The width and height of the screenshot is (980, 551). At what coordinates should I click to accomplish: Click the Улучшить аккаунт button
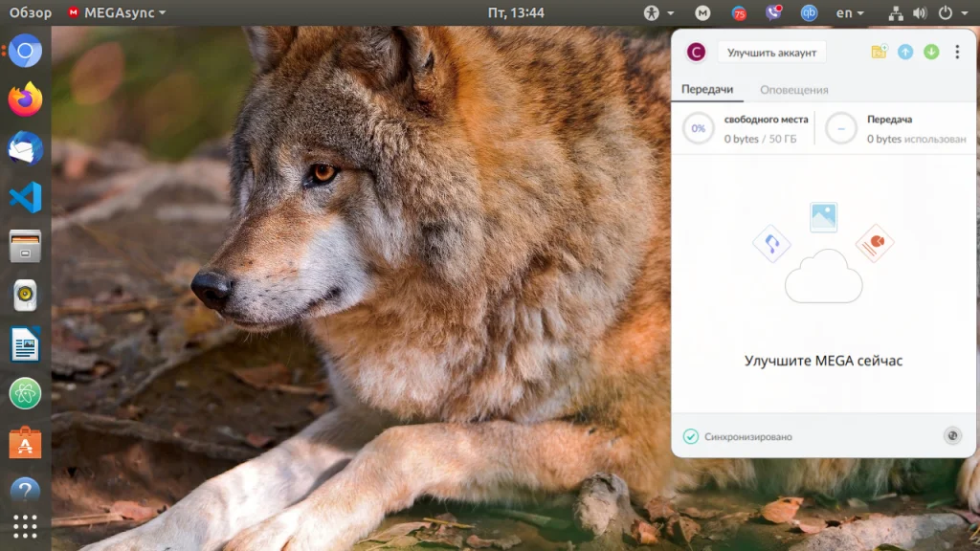[x=771, y=53]
